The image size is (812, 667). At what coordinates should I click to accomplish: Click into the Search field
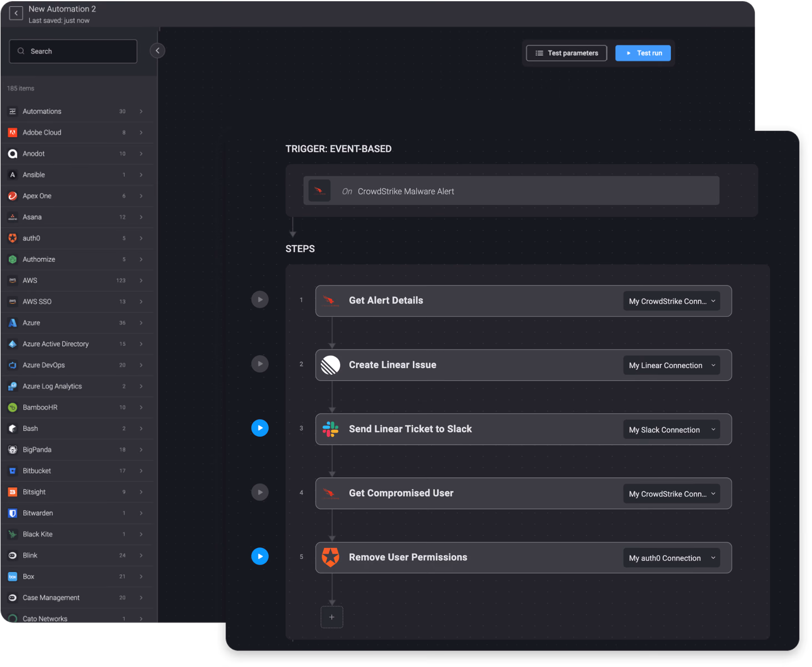(73, 51)
